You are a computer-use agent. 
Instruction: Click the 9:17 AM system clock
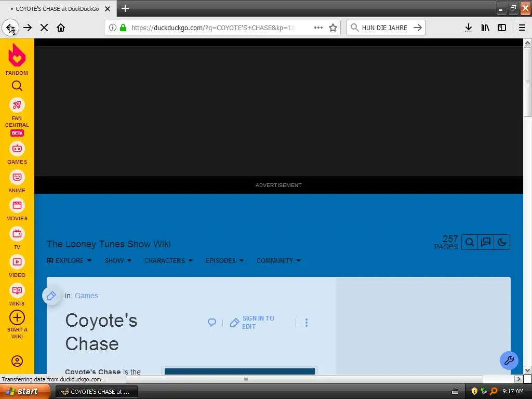(x=513, y=392)
